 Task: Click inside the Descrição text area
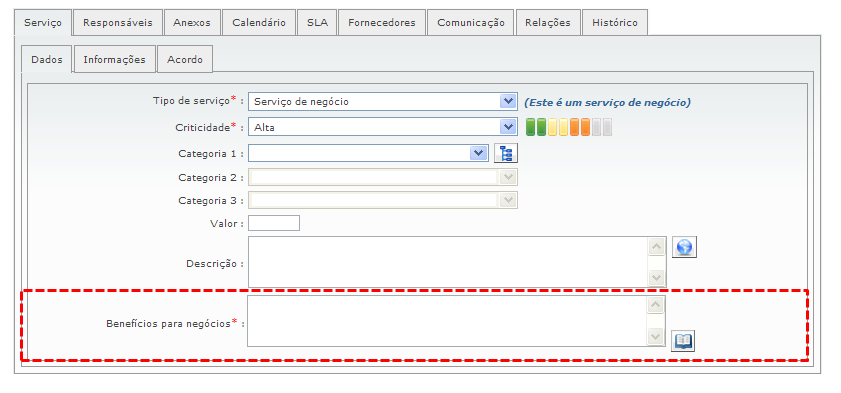click(447, 262)
